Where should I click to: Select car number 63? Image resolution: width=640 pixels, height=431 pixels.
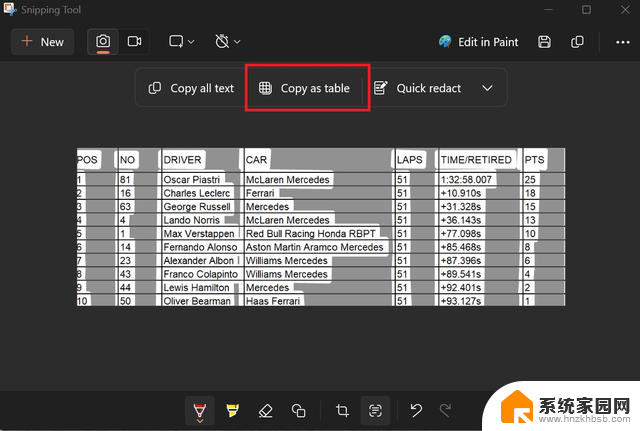tap(125, 207)
